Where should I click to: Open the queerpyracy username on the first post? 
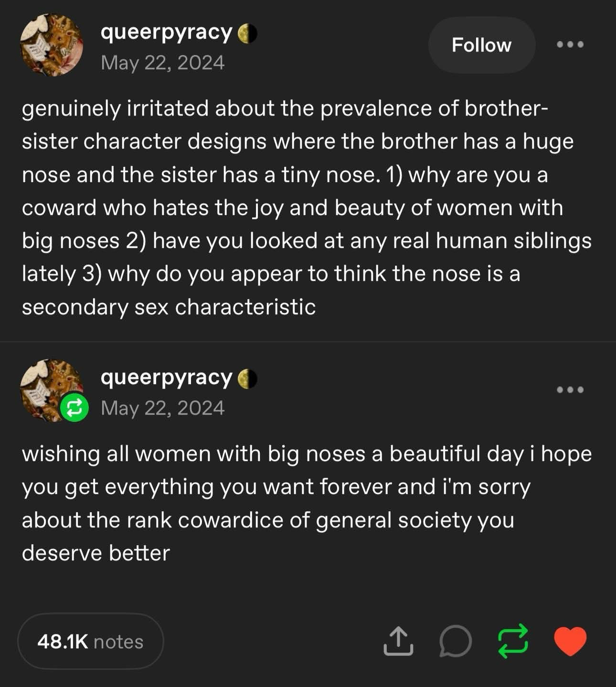pos(166,32)
